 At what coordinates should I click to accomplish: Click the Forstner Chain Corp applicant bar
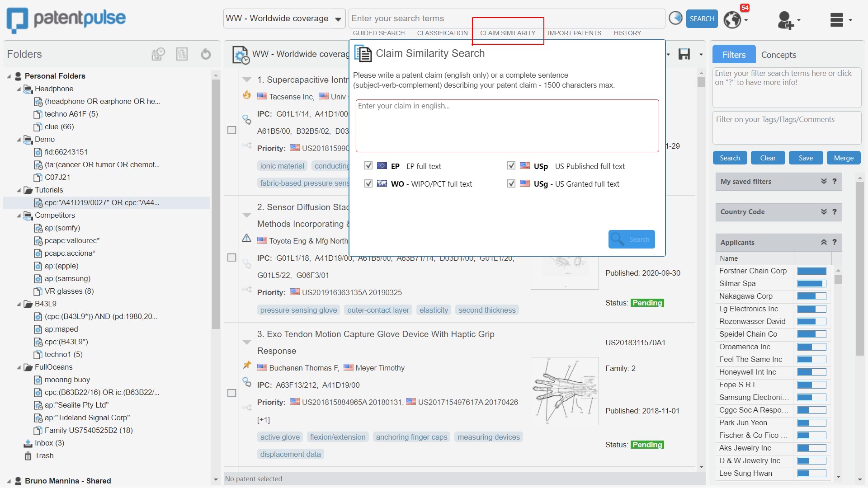click(x=811, y=271)
